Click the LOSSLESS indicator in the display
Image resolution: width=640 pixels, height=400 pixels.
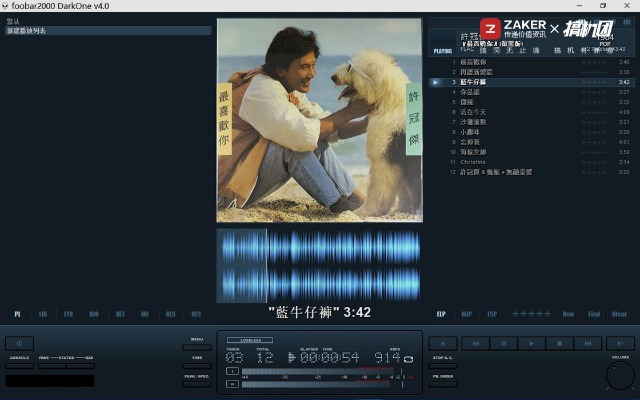[x=250, y=340]
